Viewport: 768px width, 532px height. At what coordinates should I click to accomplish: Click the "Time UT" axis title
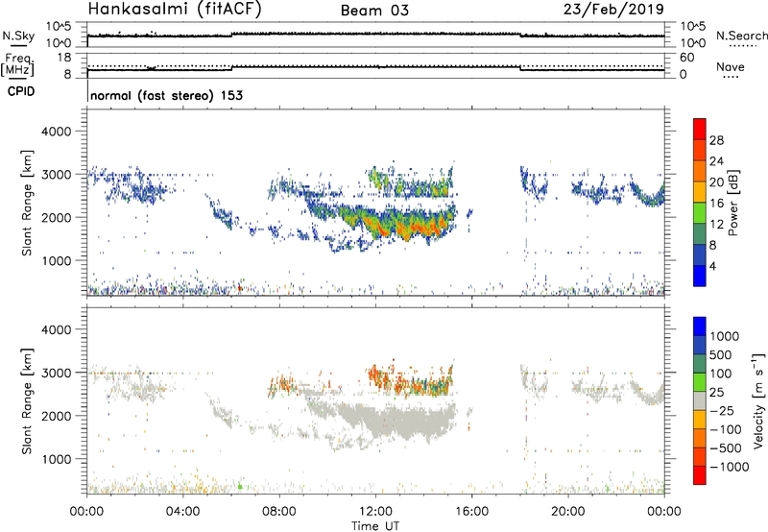375,526
